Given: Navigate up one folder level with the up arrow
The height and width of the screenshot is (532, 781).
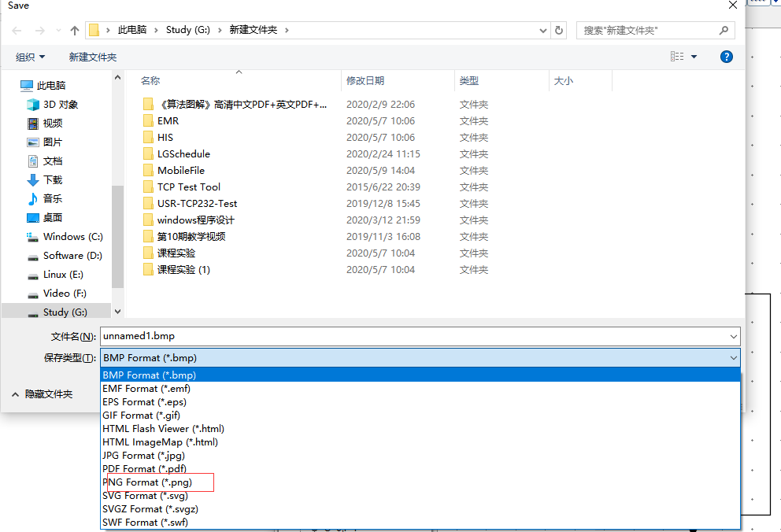Looking at the screenshot, I should [x=73, y=30].
